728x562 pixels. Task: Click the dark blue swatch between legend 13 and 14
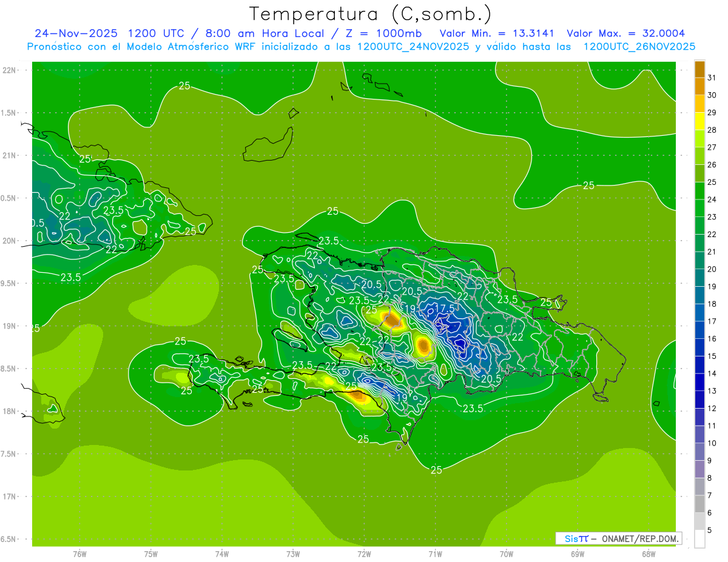click(x=699, y=382)
